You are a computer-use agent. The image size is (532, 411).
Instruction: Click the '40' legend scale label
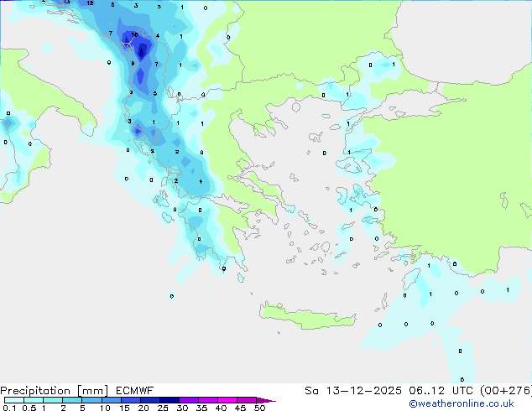[x=221, y=408]
